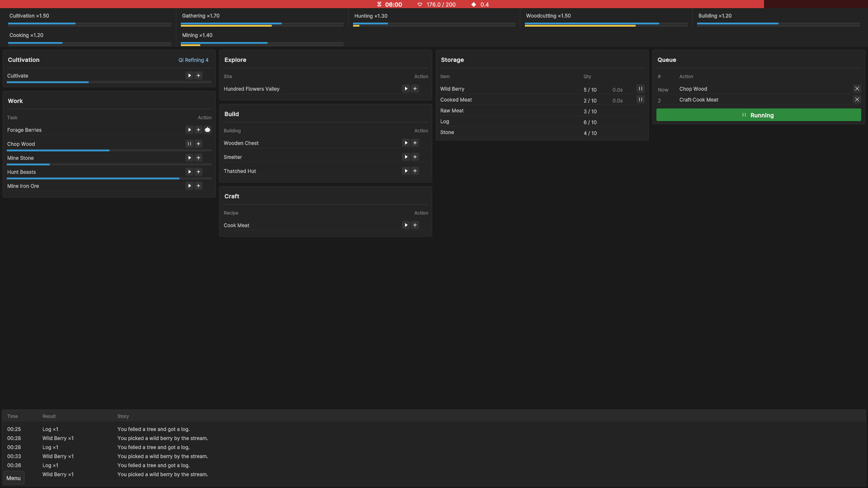Remove Craft·Cook Meat from the queue
The height and width of the screenshot is (488, 868).
click(x=857, y=99)
